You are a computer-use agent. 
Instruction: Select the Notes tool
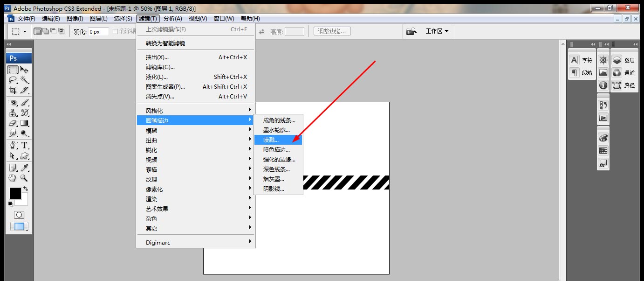(13, 168)
